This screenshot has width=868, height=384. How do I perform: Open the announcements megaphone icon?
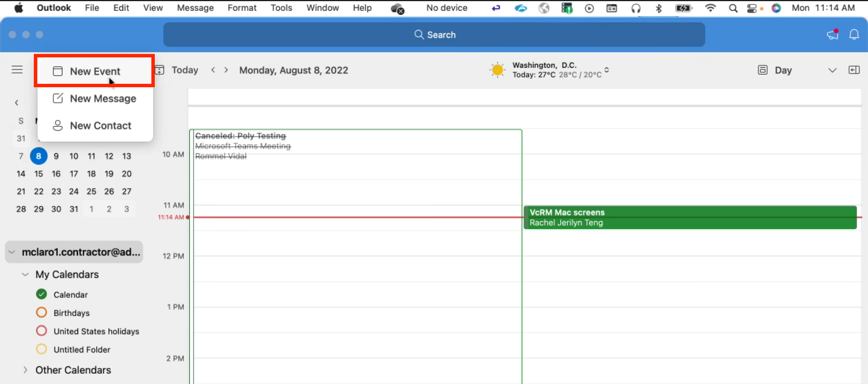tap(832, 34)
